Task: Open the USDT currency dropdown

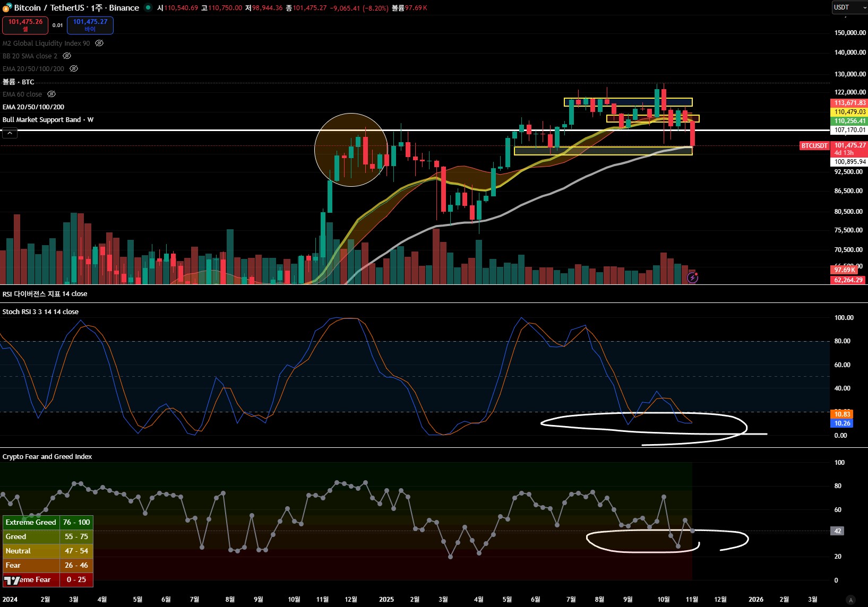Action: pyautogui.click(x=849, y=7)
